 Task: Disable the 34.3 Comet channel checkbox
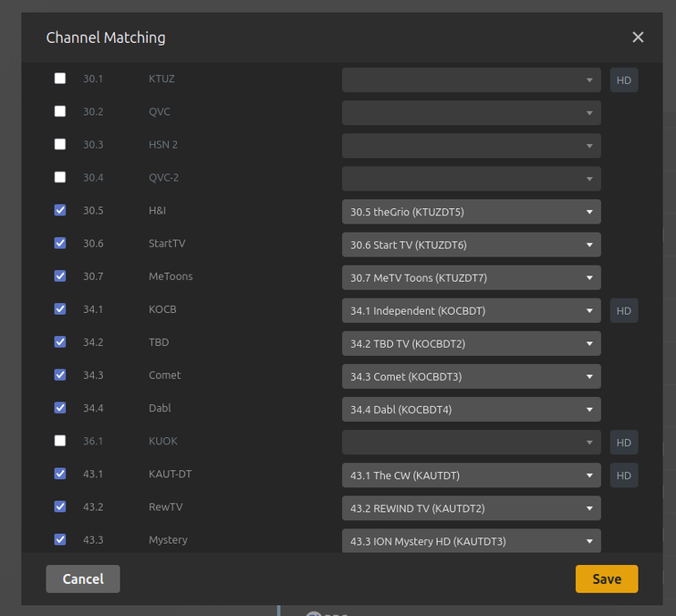point(60,375)
